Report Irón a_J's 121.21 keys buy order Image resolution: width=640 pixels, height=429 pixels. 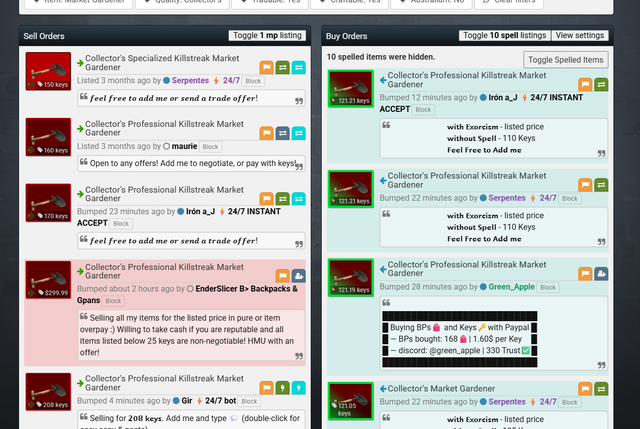(x=585, y=84)
